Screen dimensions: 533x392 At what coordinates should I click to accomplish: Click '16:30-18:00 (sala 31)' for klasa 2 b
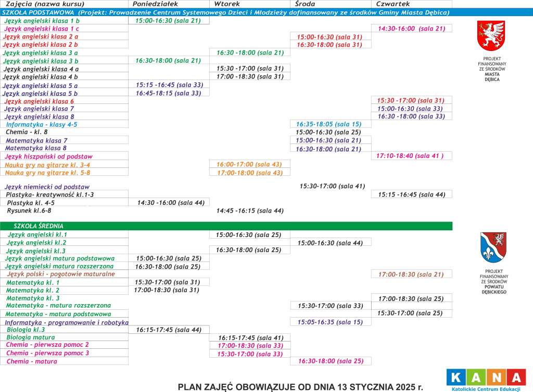click(329, 45)
